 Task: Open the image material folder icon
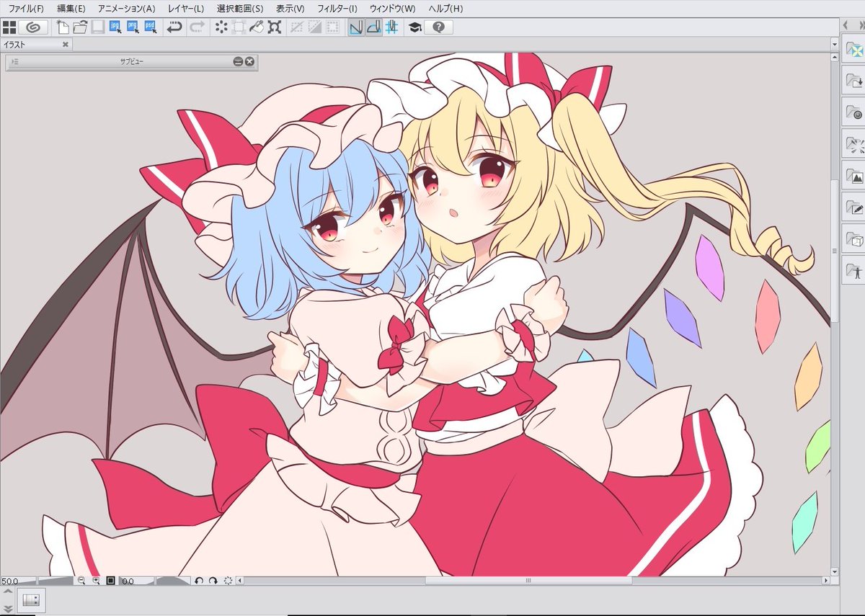855,175
